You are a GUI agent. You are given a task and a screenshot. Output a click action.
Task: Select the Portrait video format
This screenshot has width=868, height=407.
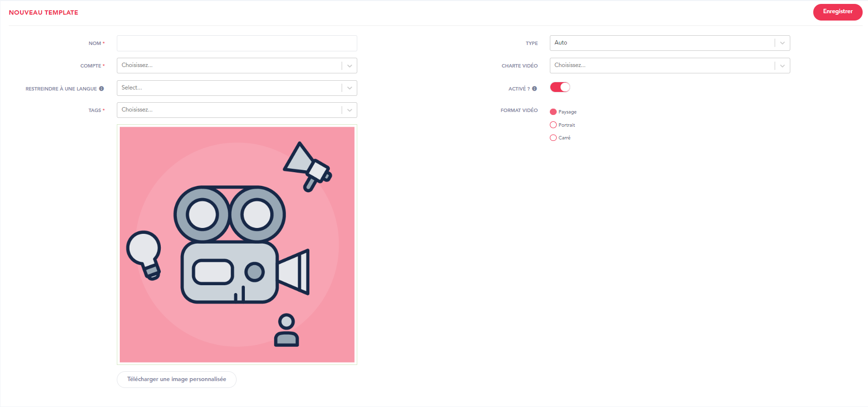pyautogui.click(x=553, y=125)
